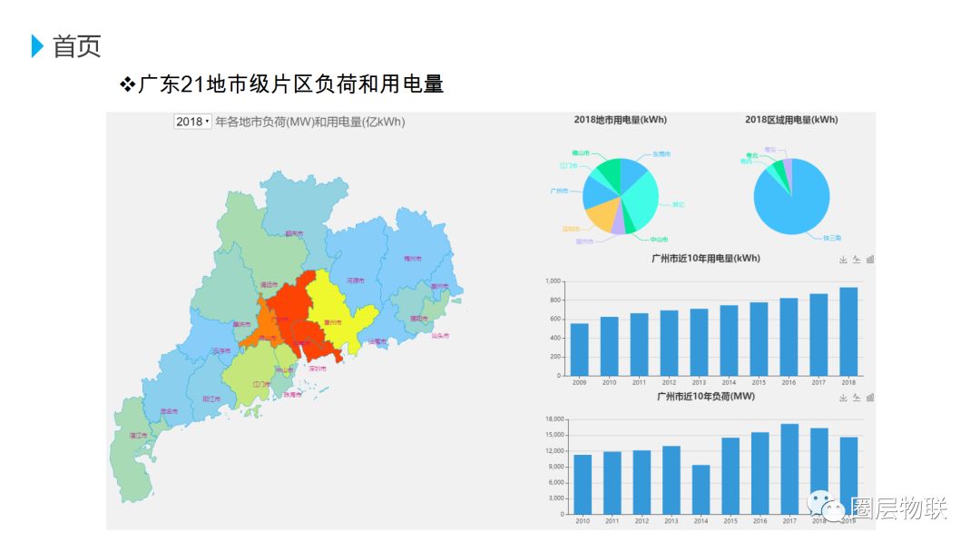Click the 2018 bar in the consumption (用电量) chart
This screenshot has height=552, width=980.
(x=848, y=332)
